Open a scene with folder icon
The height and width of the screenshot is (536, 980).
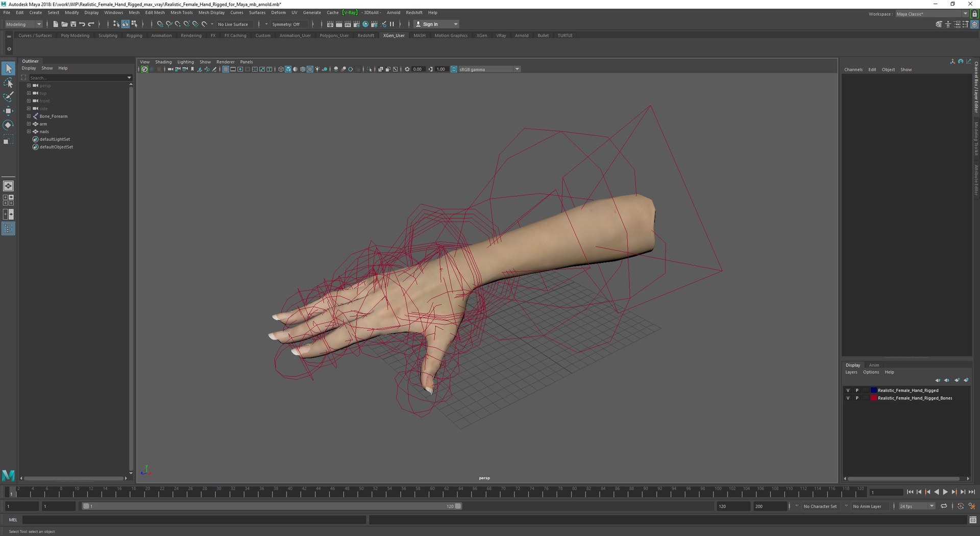tap(64, 24)
